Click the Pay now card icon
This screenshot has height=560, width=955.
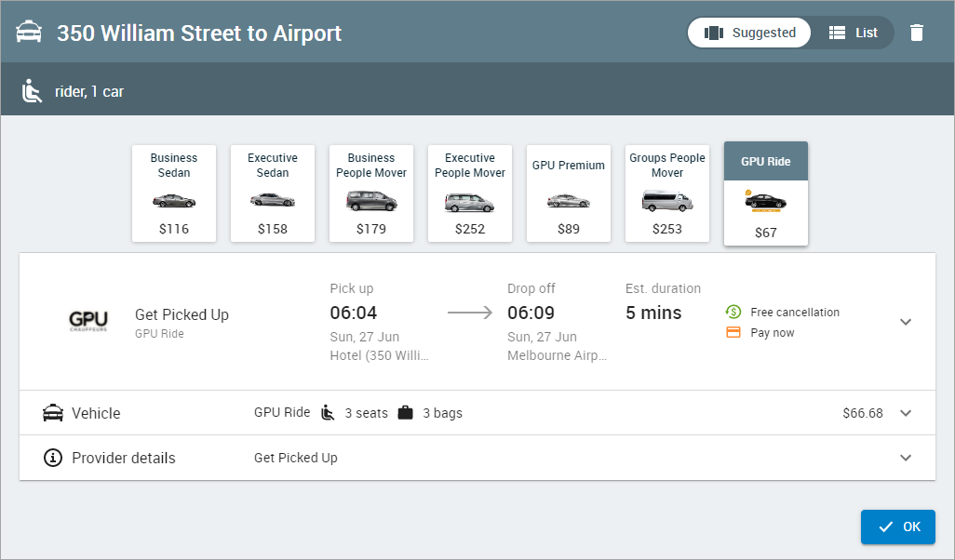(733, 332)
